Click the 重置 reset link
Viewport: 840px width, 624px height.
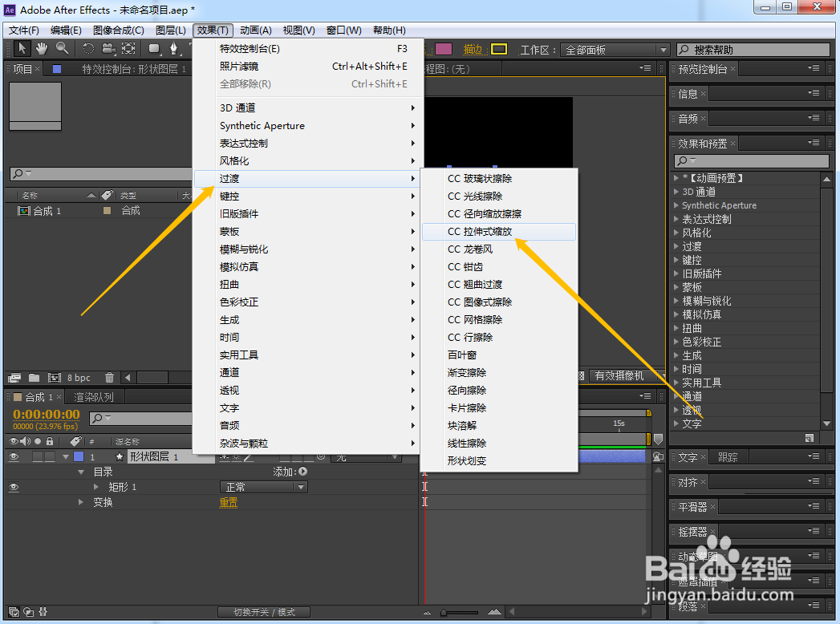click(228, 502)
